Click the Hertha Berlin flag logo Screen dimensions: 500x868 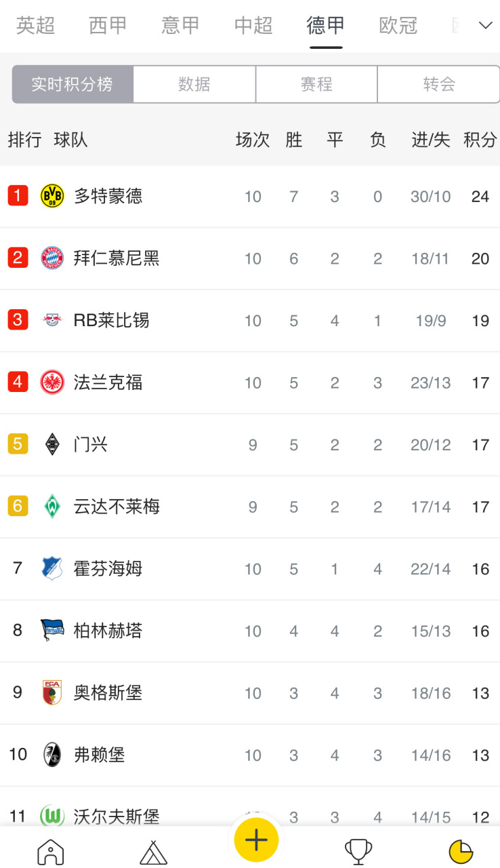(51, 630)
